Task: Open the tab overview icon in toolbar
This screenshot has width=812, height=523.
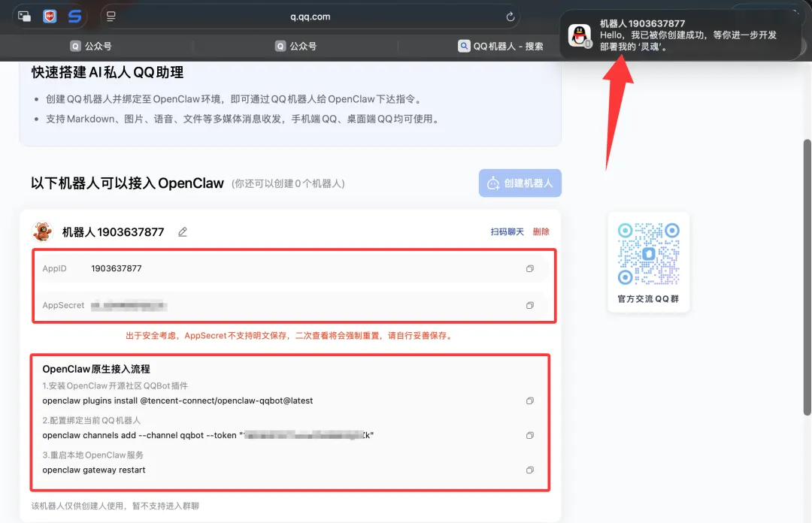Action: coord(24,17)
